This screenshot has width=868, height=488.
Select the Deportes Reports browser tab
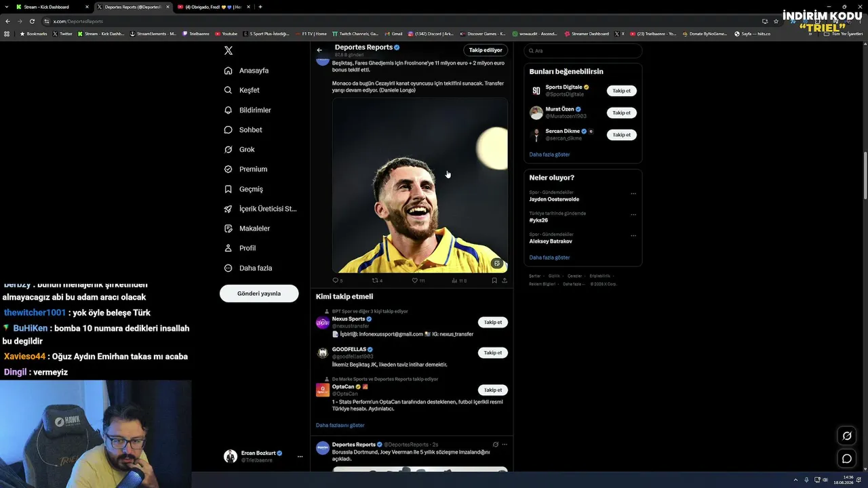click(x=133, y=7)
